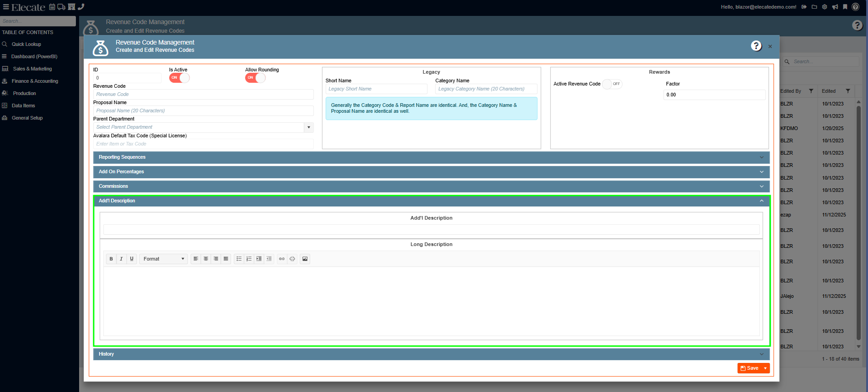Toggle bold in Long Description editor

[111, 259]
